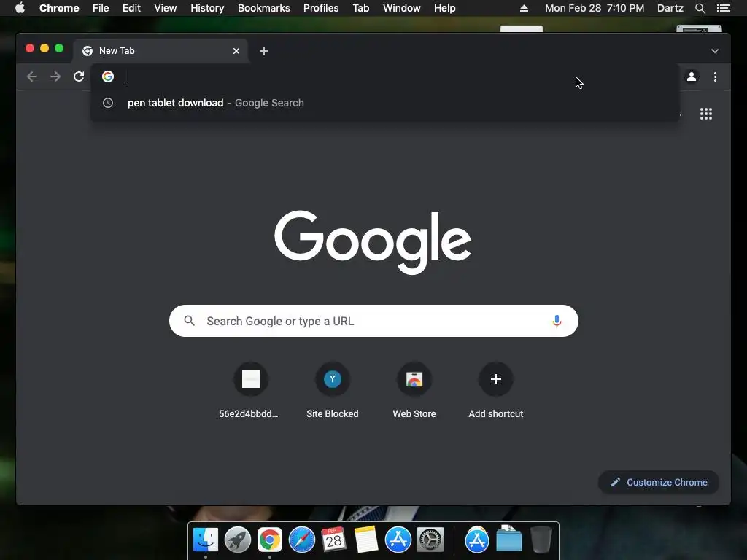Close the New Tab tab
The width and height of the screenshot is (747, 560).
(236, 51)
